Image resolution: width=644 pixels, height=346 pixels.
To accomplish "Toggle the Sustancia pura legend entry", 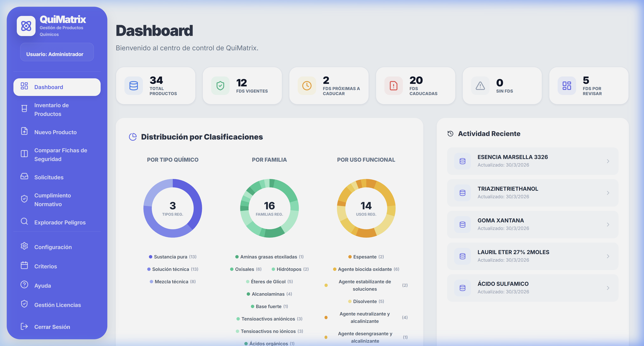I will coord(173,256).
